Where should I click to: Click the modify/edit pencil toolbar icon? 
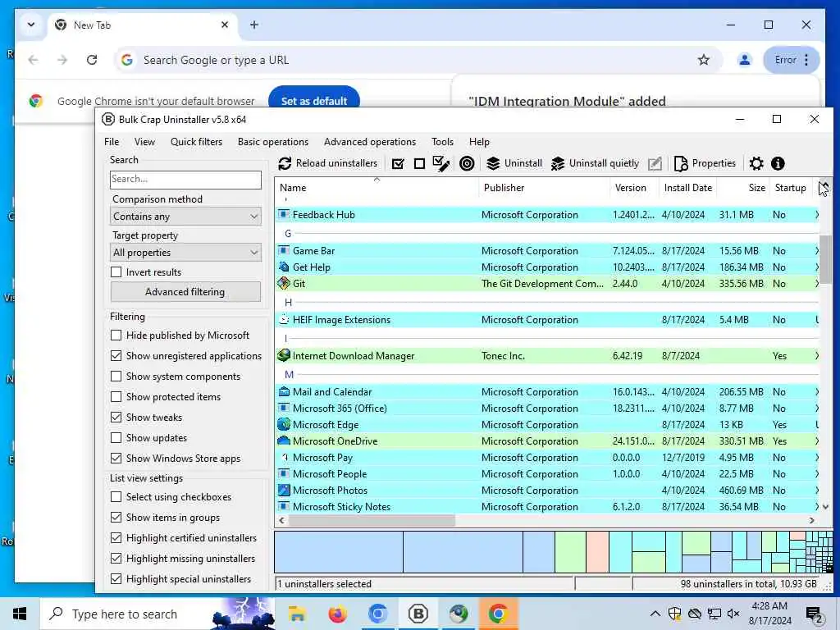[x=655, y=163]
